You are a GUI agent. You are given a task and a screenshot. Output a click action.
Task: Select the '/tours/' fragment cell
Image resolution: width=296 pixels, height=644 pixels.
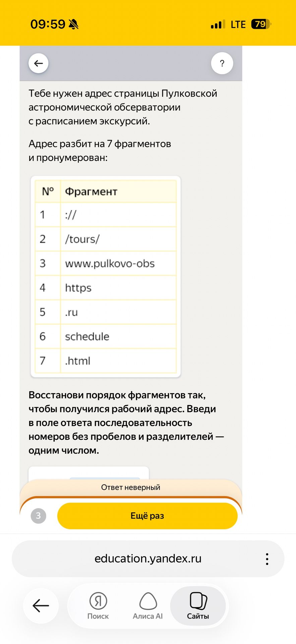click(x=118, y=239)
